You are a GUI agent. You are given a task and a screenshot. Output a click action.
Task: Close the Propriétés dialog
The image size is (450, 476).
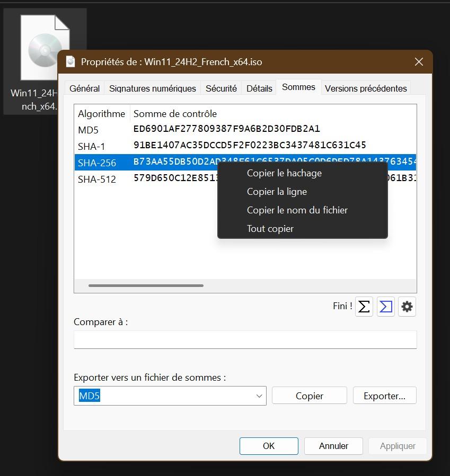(x=419, y=61)
